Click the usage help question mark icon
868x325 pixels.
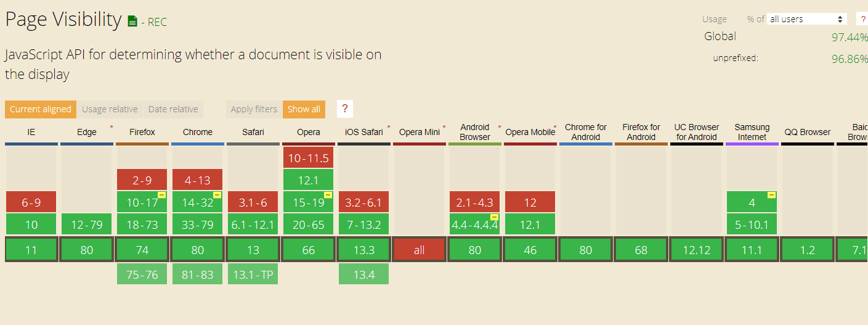863,19
